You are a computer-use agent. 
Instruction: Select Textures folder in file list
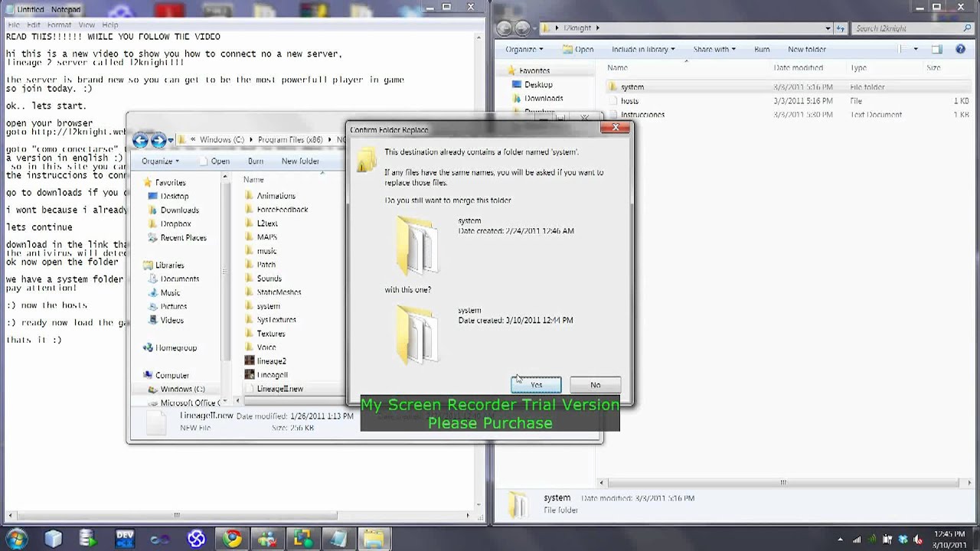(x=270, y=334)
